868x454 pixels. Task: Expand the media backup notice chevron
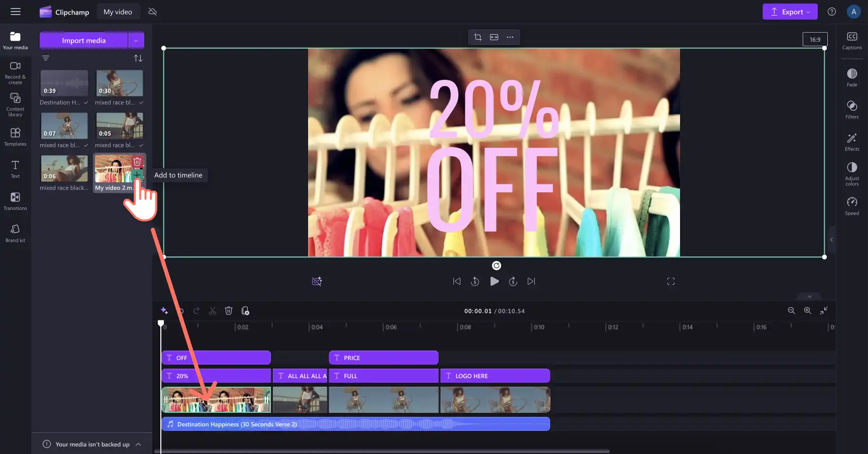point(138,444)
